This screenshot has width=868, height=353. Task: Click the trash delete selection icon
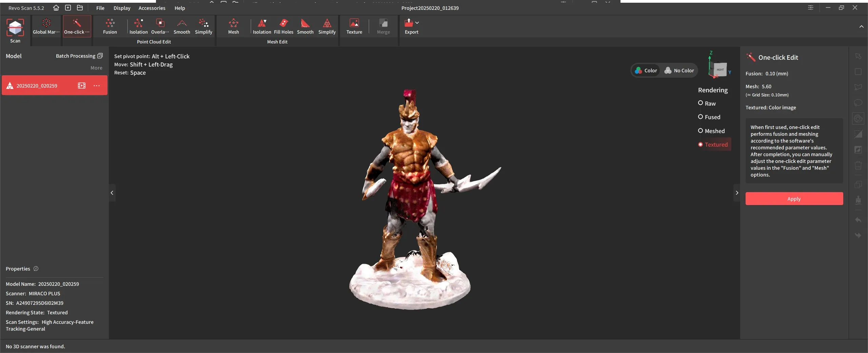coord(858,165)
